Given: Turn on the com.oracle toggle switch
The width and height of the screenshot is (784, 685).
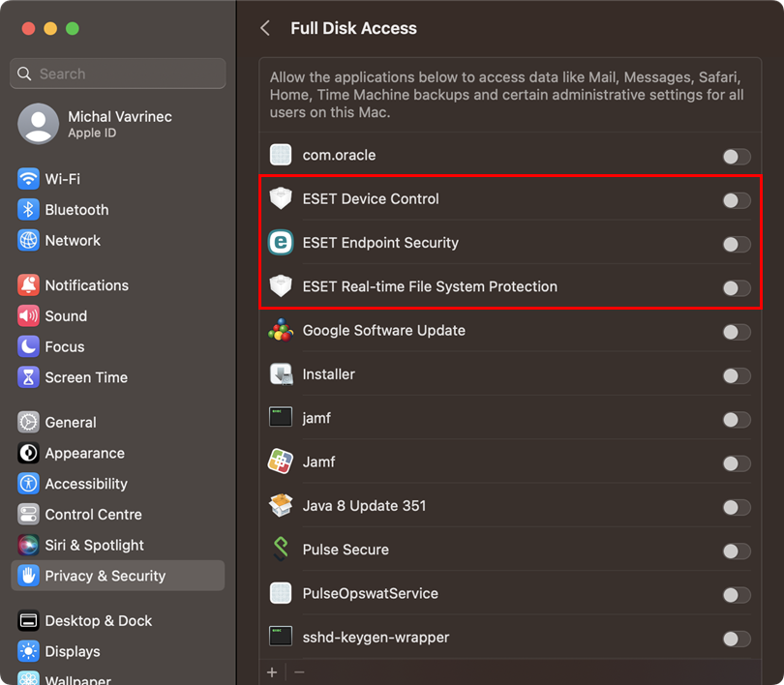Looking at the screenshot, I should 736,156.
